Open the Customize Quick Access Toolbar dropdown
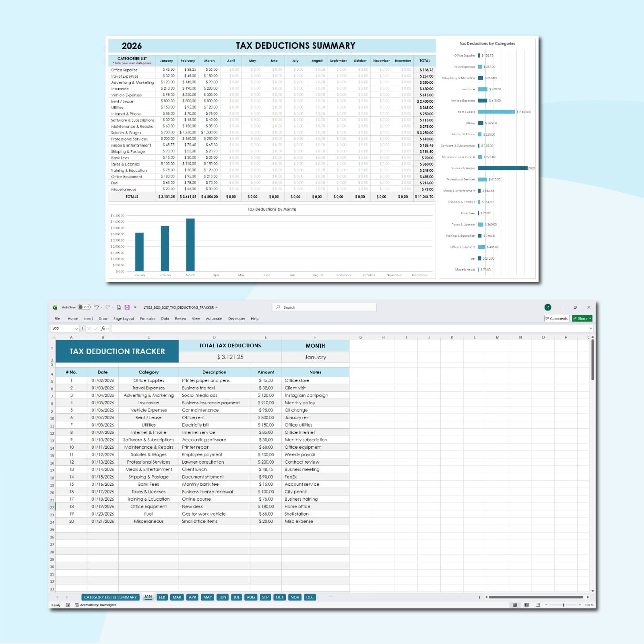This screenshot has width=644, height=644. (x=135, y=307)
